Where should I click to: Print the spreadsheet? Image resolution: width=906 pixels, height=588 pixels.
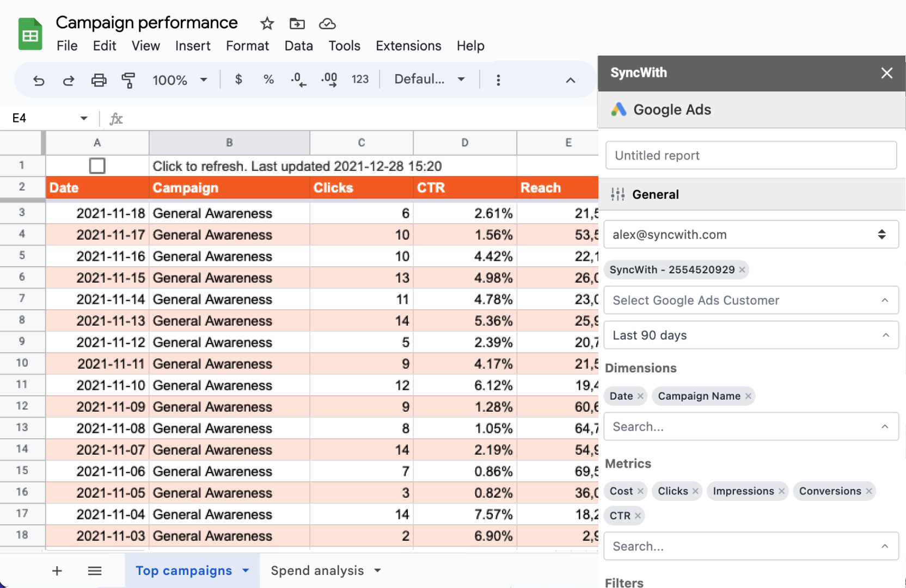point(99,79)
